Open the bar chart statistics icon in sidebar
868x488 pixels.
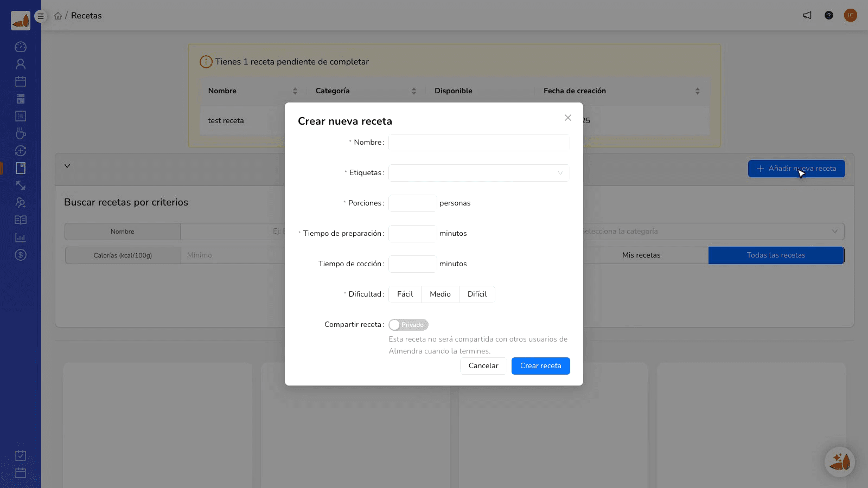pos(21,237)
